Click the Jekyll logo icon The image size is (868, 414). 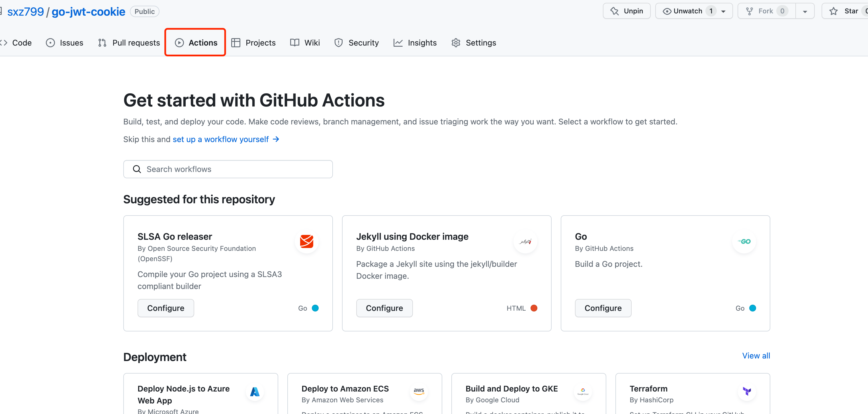525,241
